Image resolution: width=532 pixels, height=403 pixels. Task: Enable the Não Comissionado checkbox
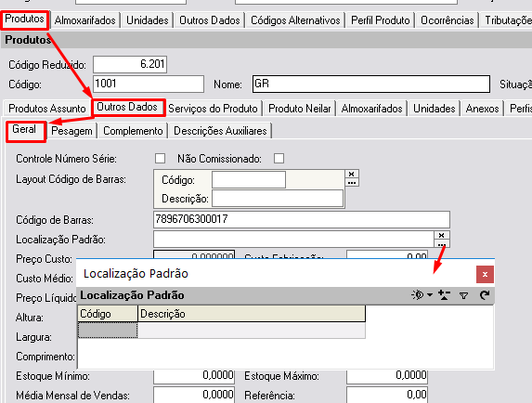pyautogui.click(x=279, y=159)
